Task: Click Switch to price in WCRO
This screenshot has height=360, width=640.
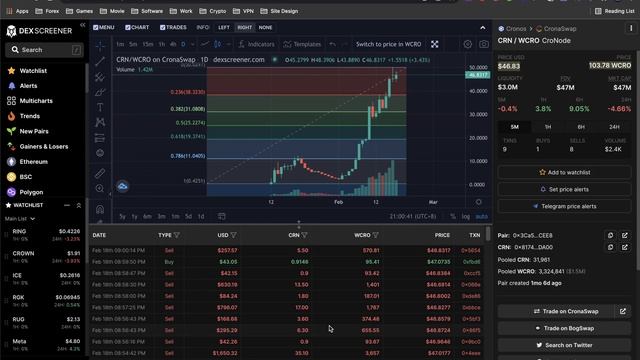Action: pyautogui.click(x=388, y=44)
